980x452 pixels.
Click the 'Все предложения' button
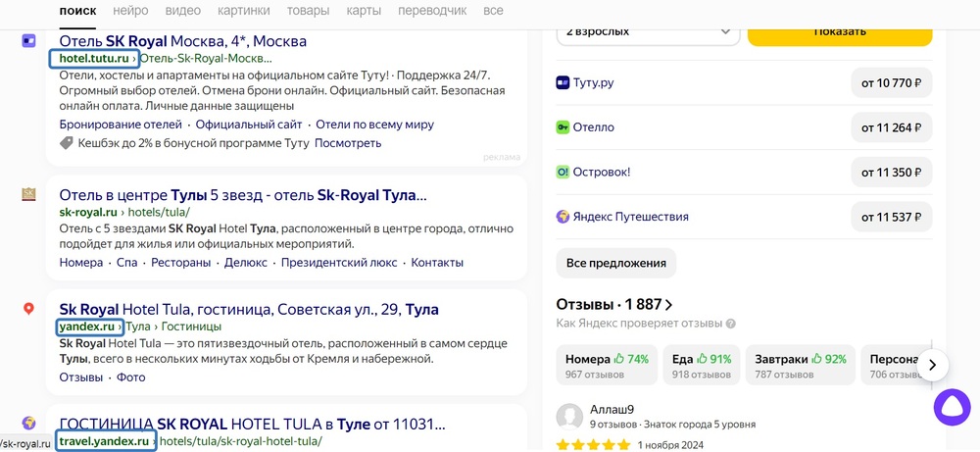pyautogui.click(x=615, y=263)
